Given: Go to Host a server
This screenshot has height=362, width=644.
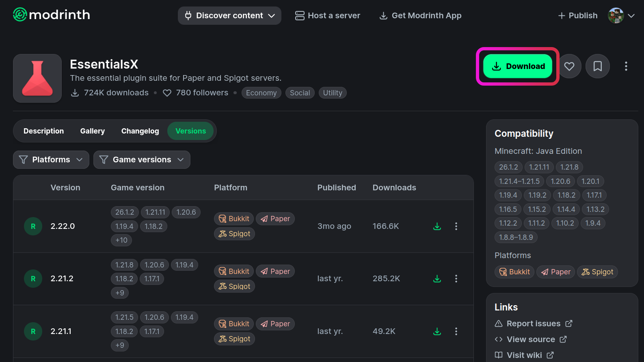Looking at the screenshot, I should [x=328, y=15].
